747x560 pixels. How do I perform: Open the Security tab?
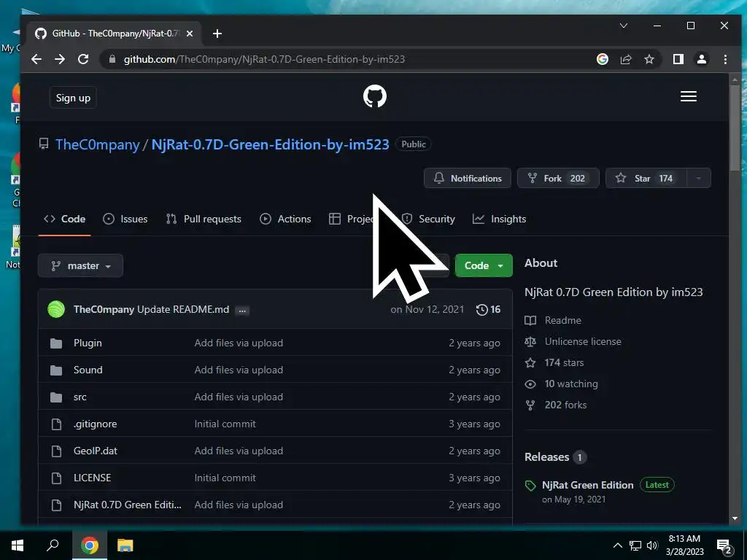tap(428, 219)
